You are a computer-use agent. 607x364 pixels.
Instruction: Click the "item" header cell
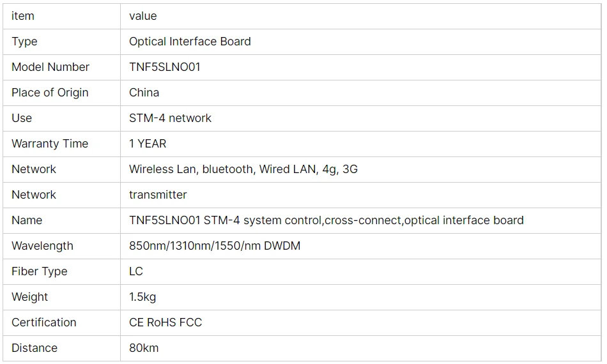22,16
